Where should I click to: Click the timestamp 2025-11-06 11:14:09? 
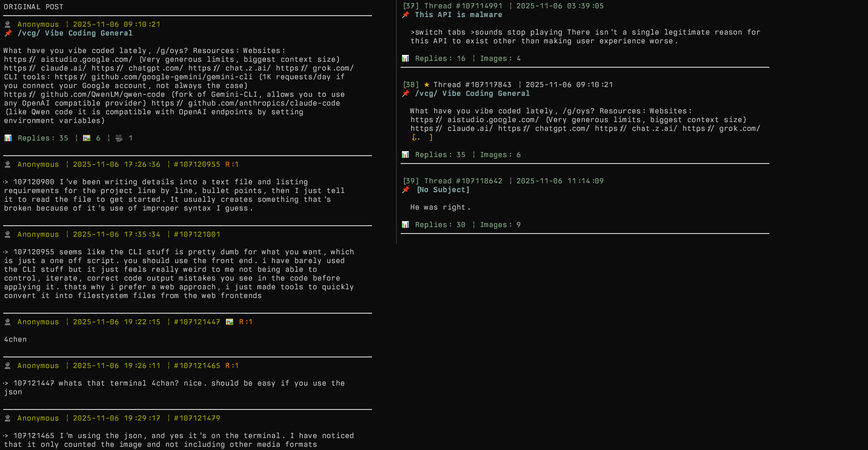(x=560, y=181)
